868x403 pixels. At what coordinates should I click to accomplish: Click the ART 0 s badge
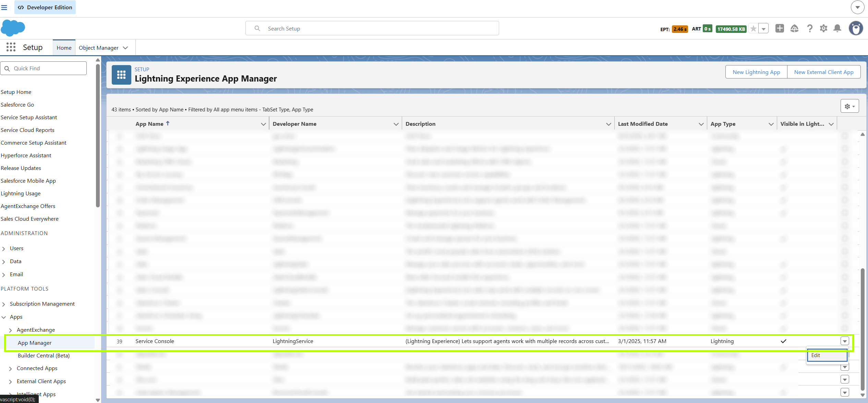tap(708, 29)
